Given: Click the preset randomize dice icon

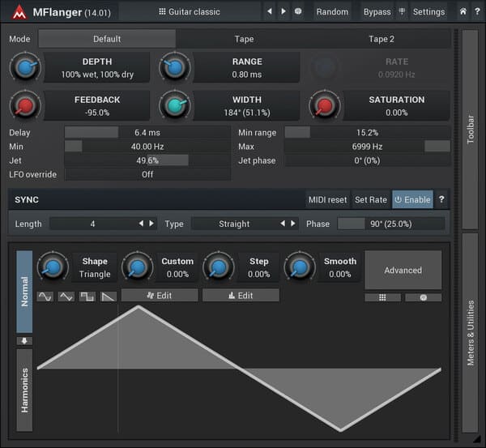Looking at the screenshot, I should click(x=298, y=11).
